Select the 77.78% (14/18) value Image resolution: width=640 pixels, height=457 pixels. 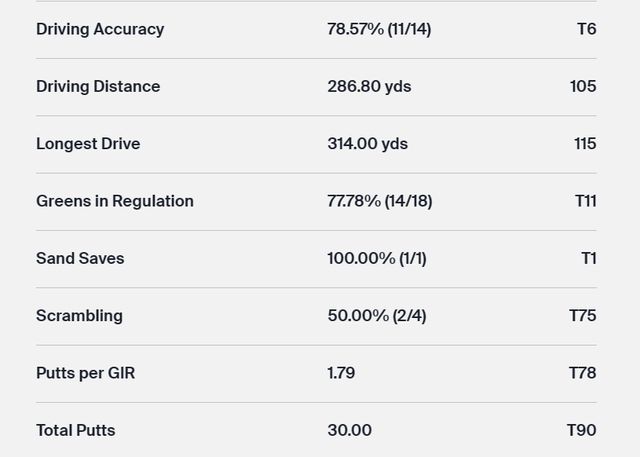tap(379, 201)
